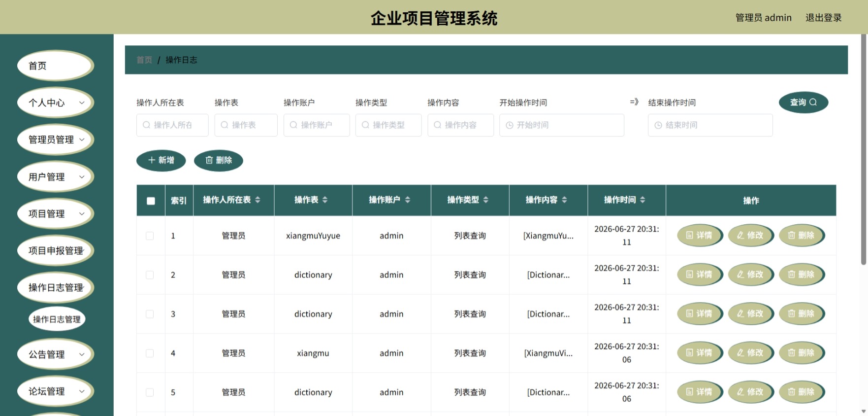Click the clock icon in 结束时间 field
The height and width of the screenshot is (416, 868).
coord(658,125)
